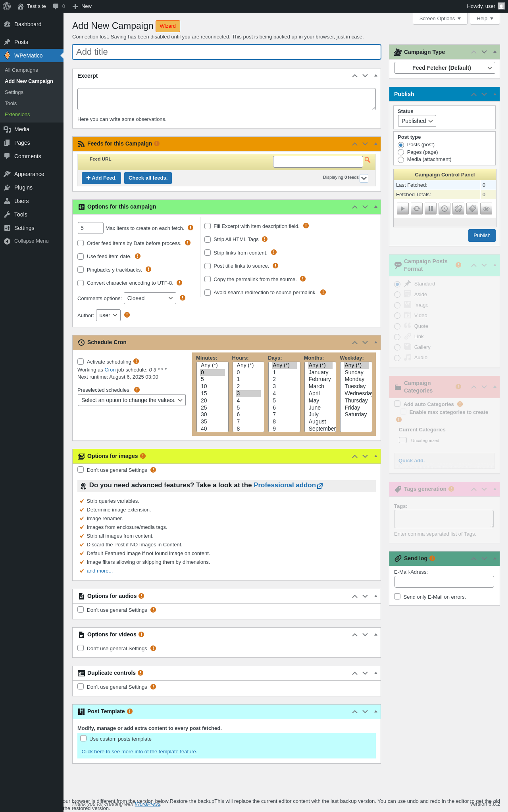
Task: Click the E-Mail-Adress input field
Action: click(x=444, y=582)
